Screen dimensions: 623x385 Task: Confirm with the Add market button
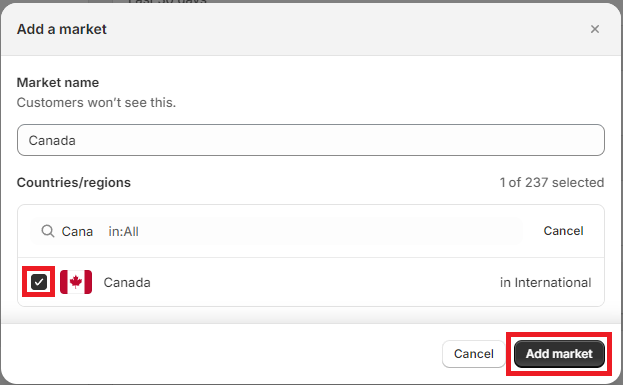coord(559,354)
